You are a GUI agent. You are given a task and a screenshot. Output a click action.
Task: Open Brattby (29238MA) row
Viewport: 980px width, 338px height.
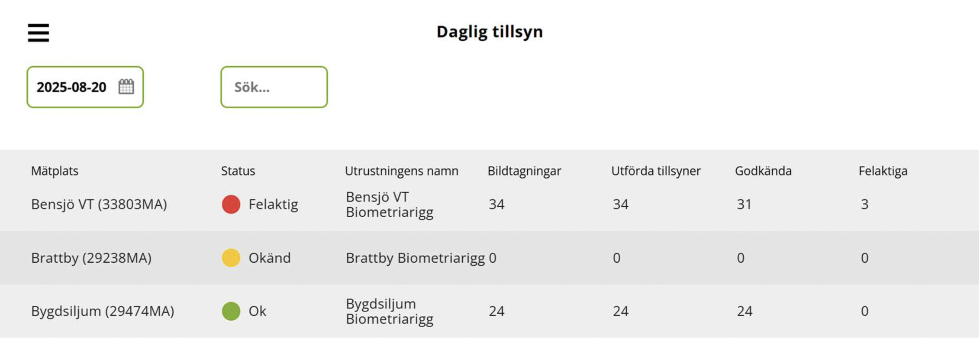[x=490, y=258]
